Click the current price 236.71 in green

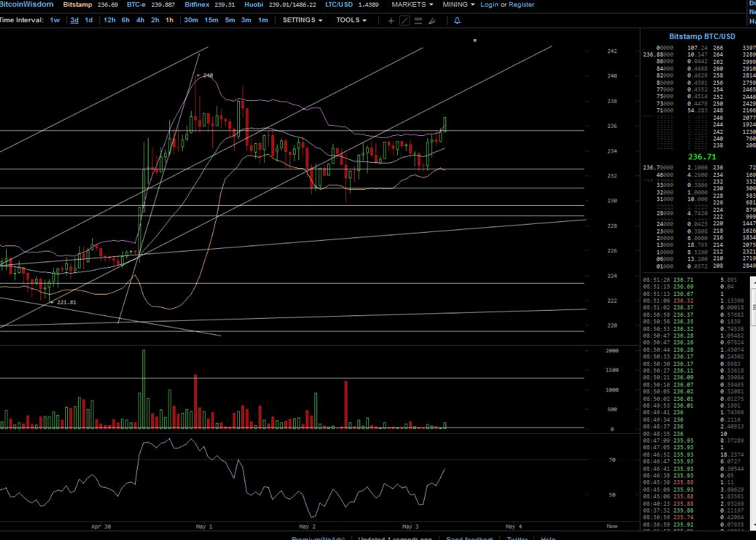[702, 157]
